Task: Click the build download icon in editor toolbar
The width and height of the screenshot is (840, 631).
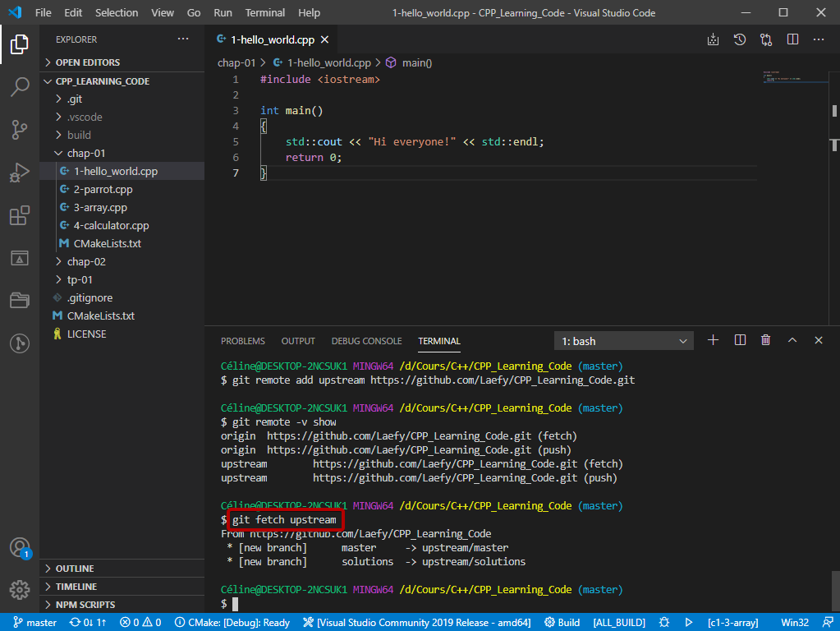Action: pos(713,39)
